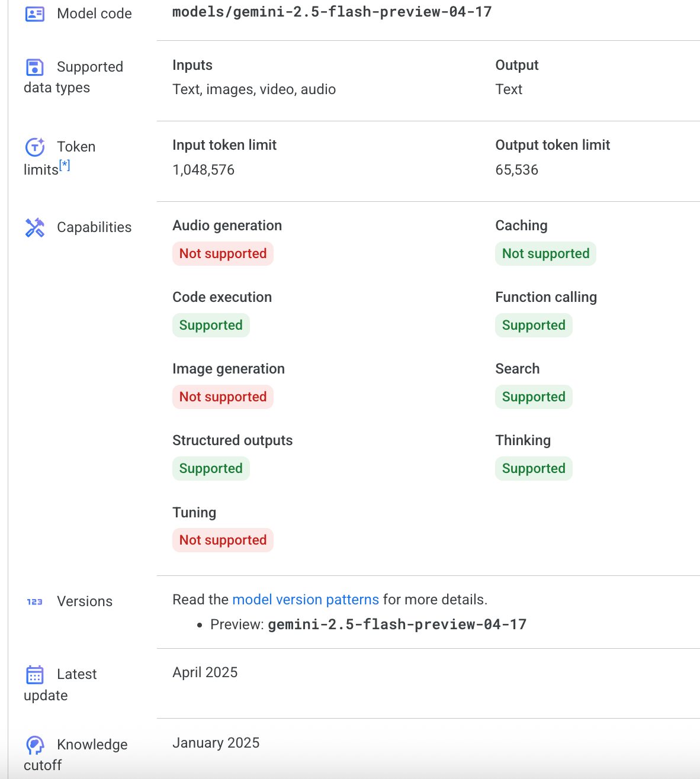
Task: Click the Supported data types icon
Action: tap(35, 67)
